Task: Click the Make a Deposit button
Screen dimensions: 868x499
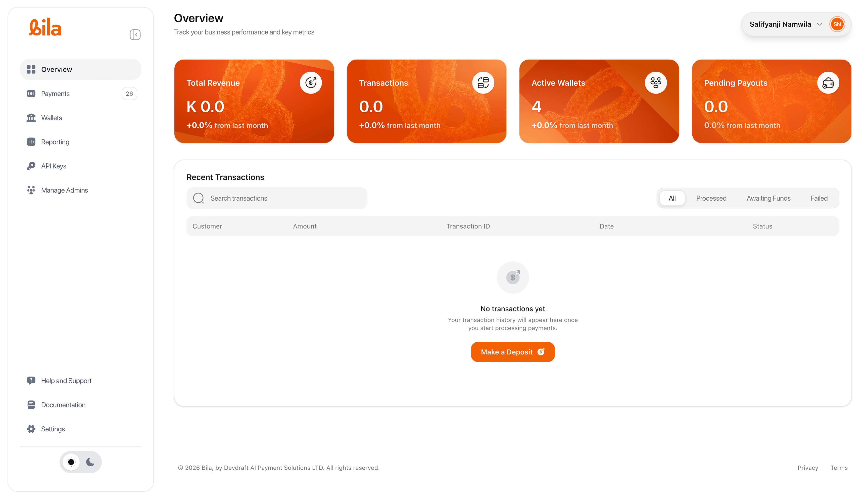Action: pyautogui.click(x=512, y=352)
